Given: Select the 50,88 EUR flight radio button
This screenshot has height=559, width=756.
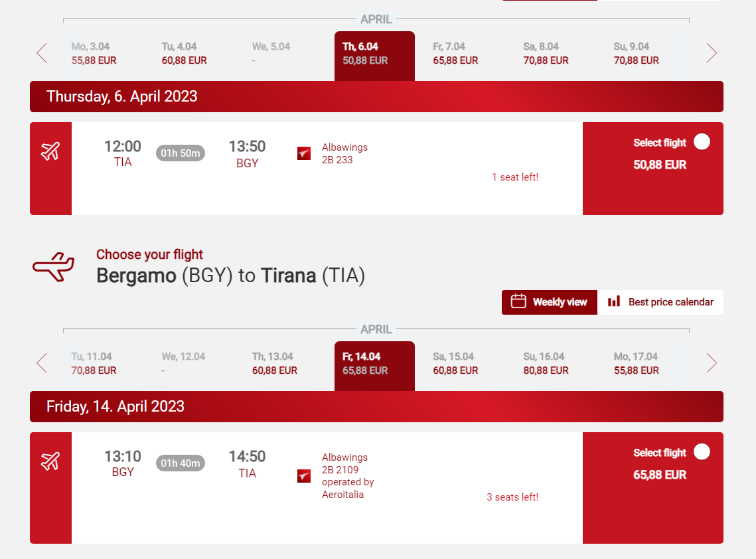Looking at the screenshot, I should pyautogui.click(x=702, y=142).
